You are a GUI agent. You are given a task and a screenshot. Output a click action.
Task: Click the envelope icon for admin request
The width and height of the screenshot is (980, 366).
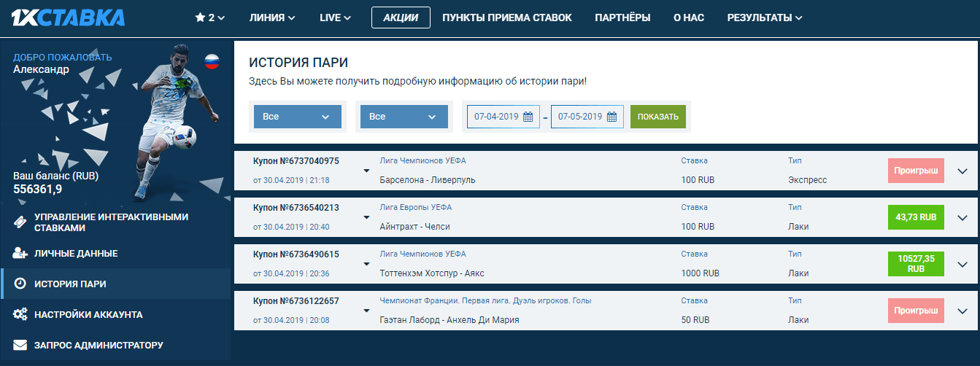coord(20,345)
